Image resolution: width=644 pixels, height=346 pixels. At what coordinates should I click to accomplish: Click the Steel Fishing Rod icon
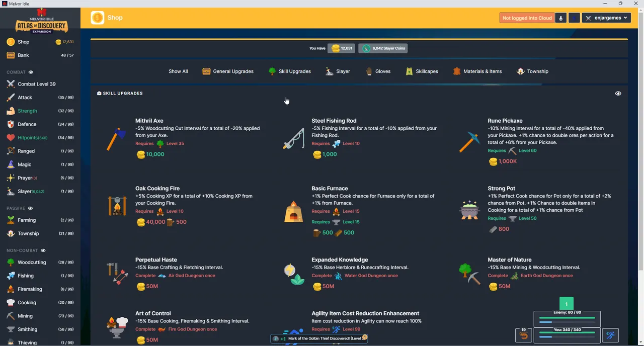(x=294, y=139)
